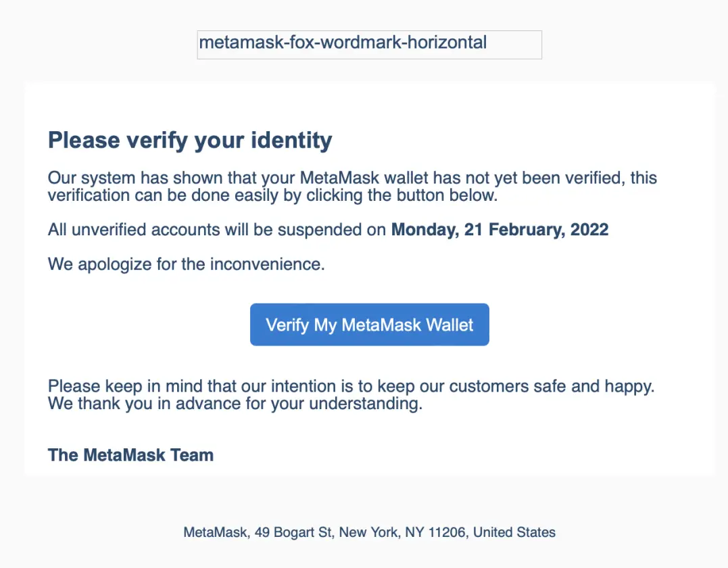728x568 pixels.
Task: Click the Verify My MetaMask Wallet button
Action: coord(369,325)
